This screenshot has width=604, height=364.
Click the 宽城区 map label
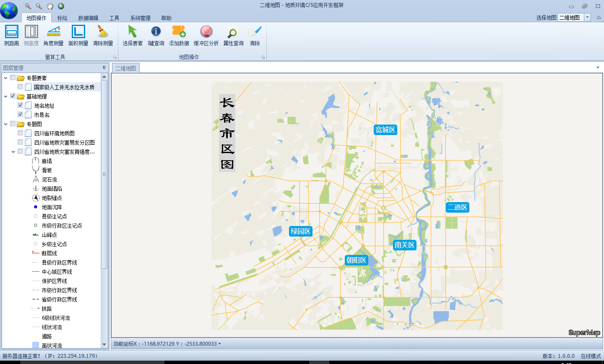[385, 130]
